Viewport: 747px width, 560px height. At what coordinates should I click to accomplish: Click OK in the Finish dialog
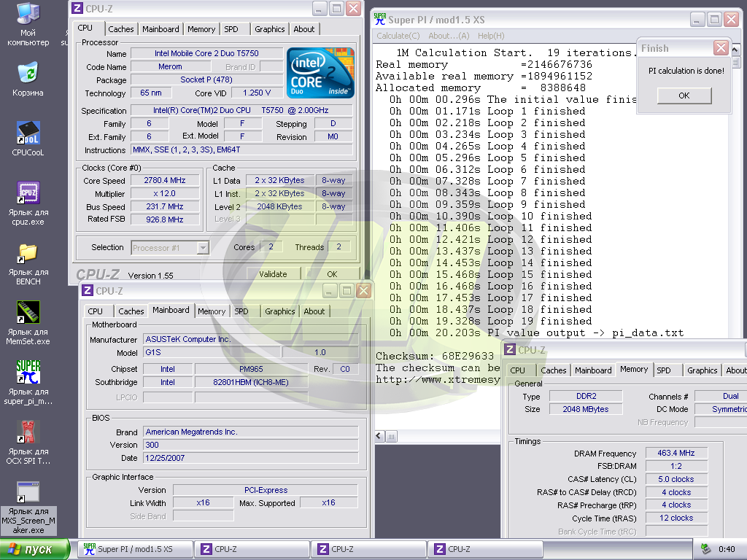point(684,96)
